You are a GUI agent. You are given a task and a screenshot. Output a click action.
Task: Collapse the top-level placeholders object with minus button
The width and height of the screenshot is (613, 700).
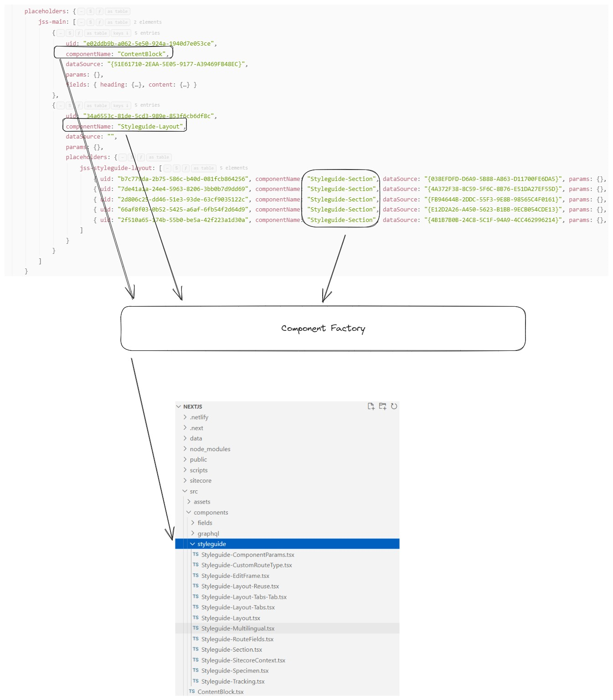(81, 11)
